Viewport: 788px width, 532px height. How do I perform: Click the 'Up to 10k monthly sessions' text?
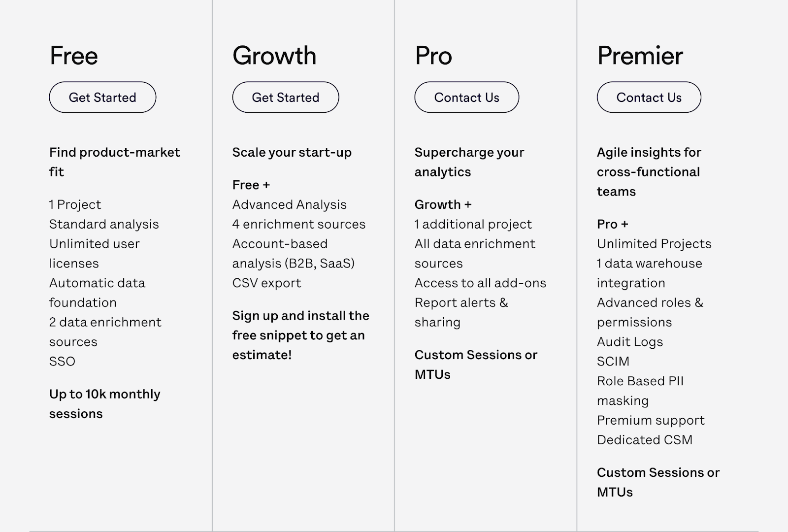(x=104, y=404)
